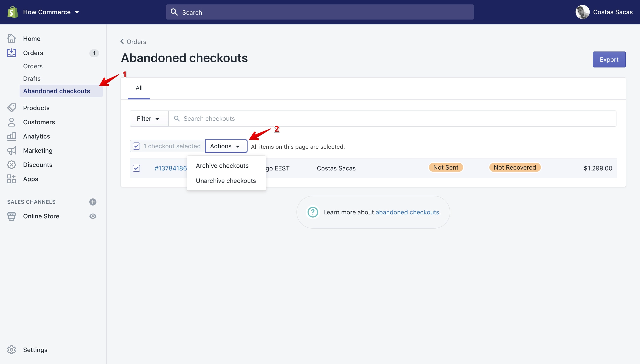View Online Store with eye icon
640x364 pixels.
tap(93, 216)
